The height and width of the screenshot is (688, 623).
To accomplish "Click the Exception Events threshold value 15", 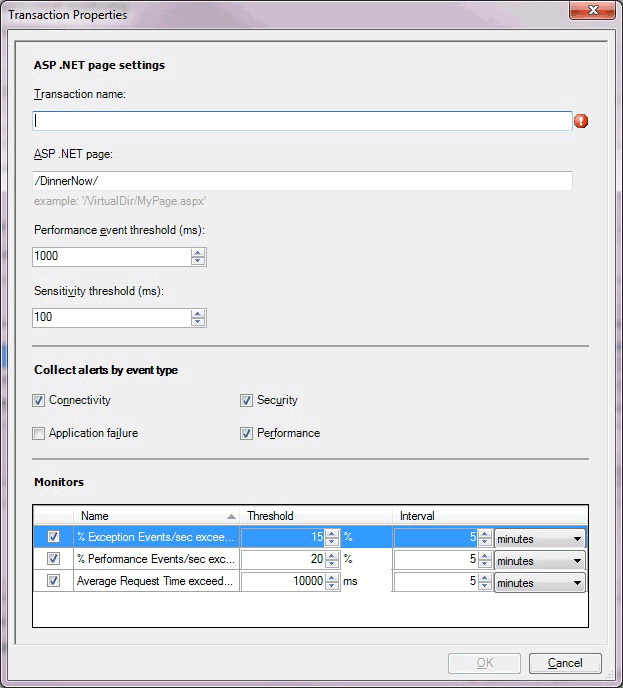I will tap(283, 537).
